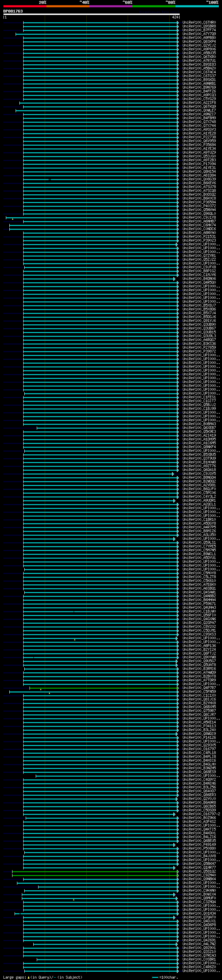Select UniRef100_P14126 label
222x980 pixels.
(x=199, y=737)
